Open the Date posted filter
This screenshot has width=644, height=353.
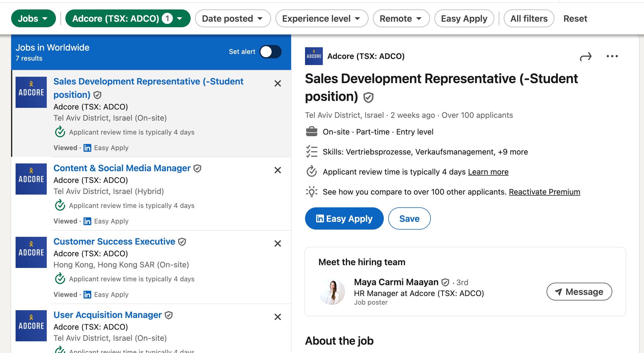(233, 18)
